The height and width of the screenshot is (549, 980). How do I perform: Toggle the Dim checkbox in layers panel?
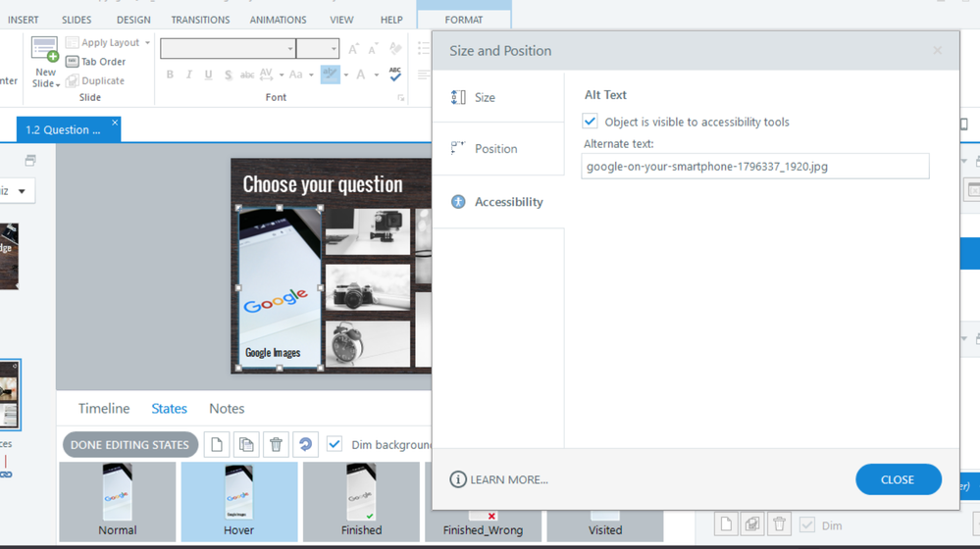(807, 524)
